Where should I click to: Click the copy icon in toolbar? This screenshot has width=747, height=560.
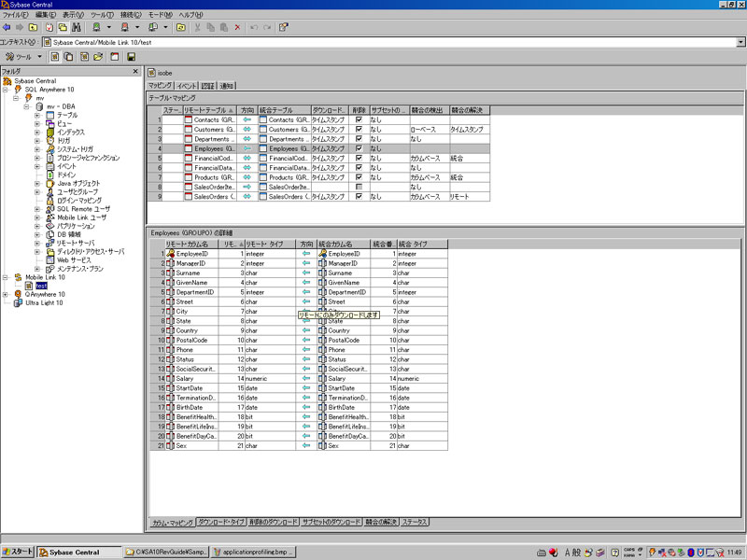click(x=211, y=28)
